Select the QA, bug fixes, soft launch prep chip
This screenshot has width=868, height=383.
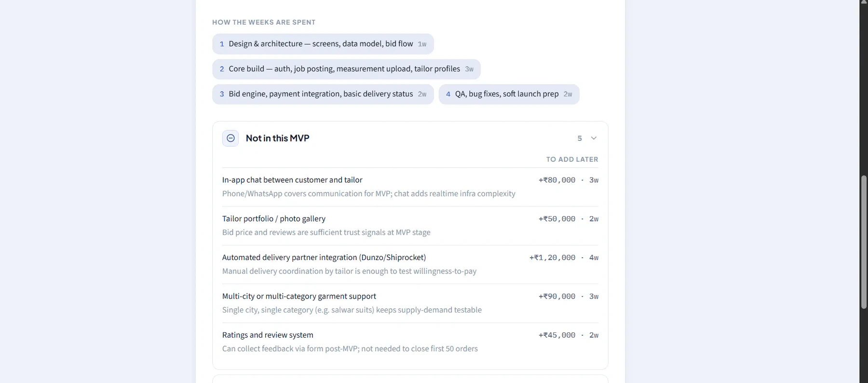pos(509,94)
